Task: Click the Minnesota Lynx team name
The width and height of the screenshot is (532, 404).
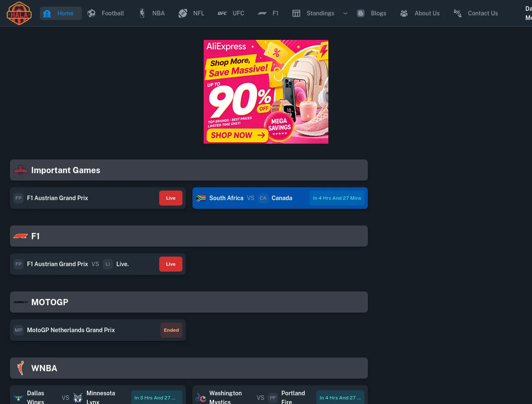Action: (x=101, y=397)
